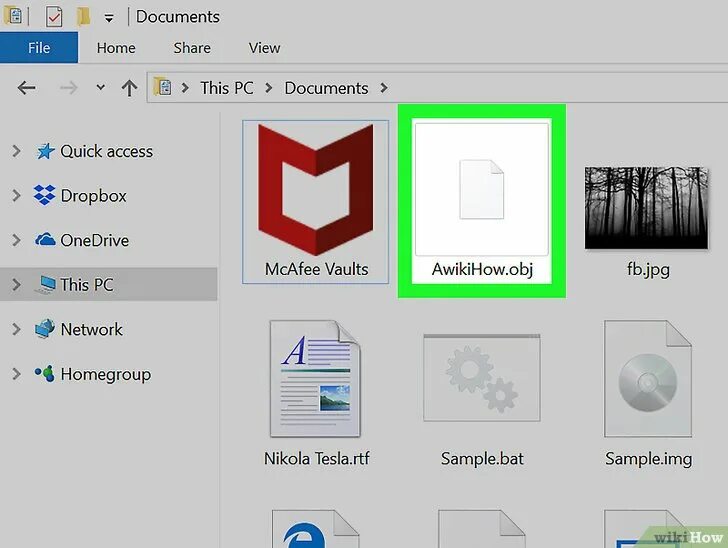Click the Forward navigation arrow

tap(69, 88)
